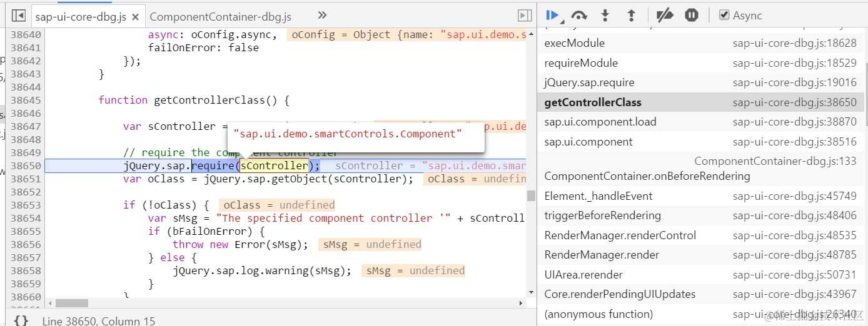Click 'throw new Error(sMsg);' code line

240,244
